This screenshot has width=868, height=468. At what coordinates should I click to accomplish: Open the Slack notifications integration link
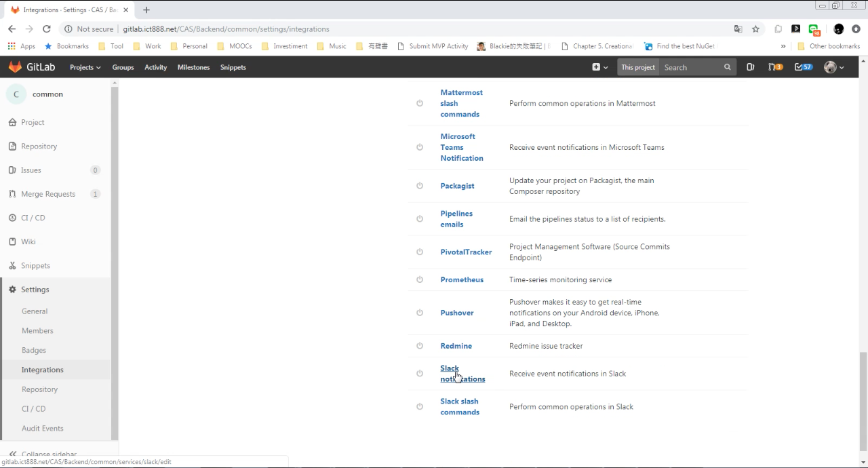(x=462, y=374)
